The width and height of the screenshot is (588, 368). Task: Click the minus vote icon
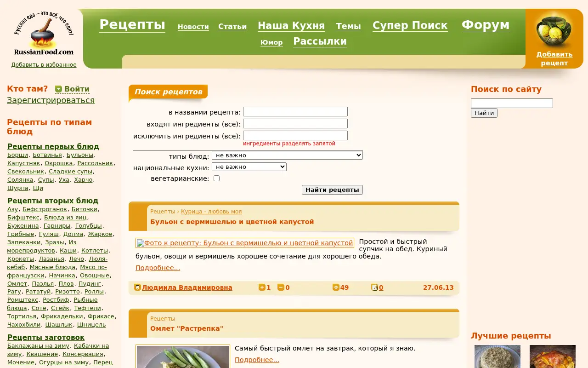(x=281, y=287)
